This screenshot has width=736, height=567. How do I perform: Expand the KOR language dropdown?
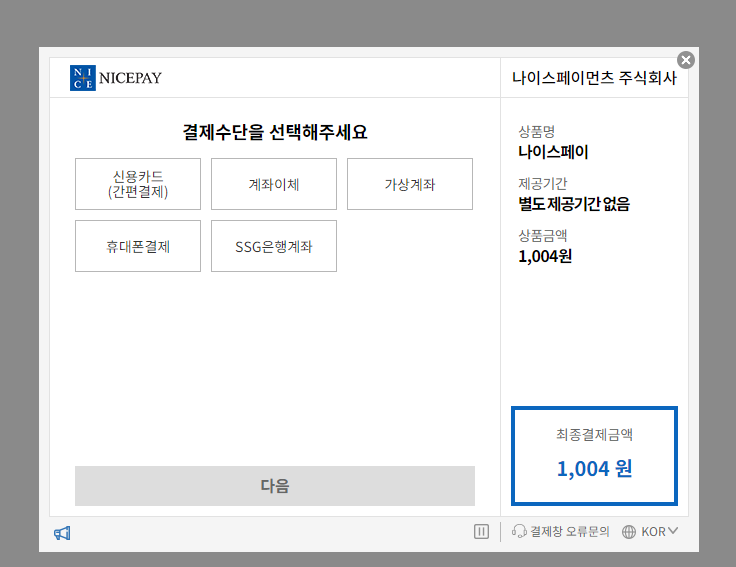click(659, 532)
